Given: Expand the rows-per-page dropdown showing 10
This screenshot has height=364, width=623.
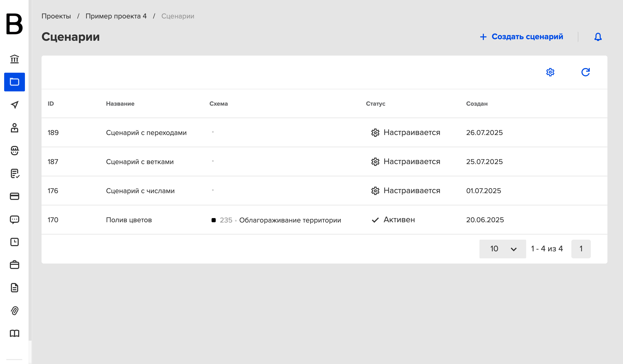Looking at the screenshot, I should (x=503, y=249).
